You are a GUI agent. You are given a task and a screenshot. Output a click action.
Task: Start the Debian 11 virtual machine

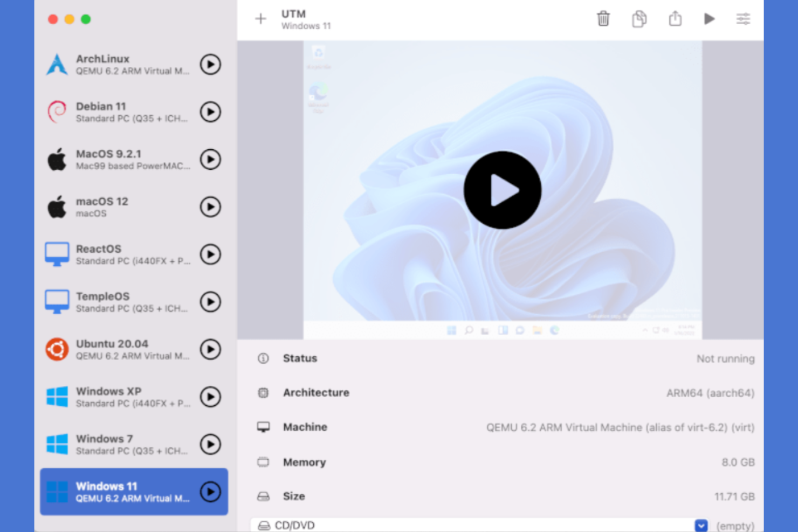[210, 112]
